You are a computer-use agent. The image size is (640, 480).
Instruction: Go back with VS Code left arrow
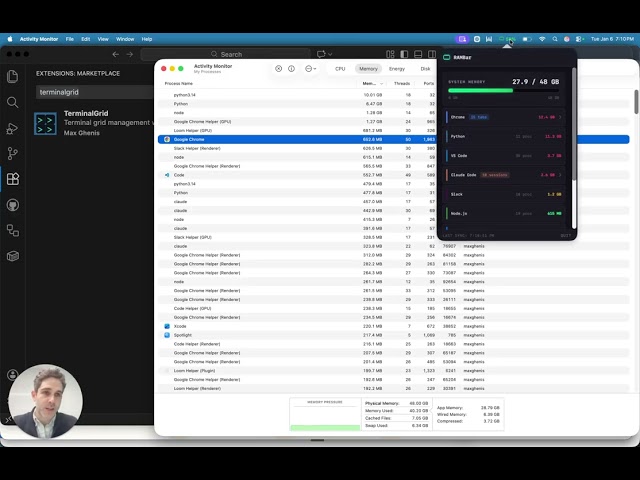pos(116,54)
